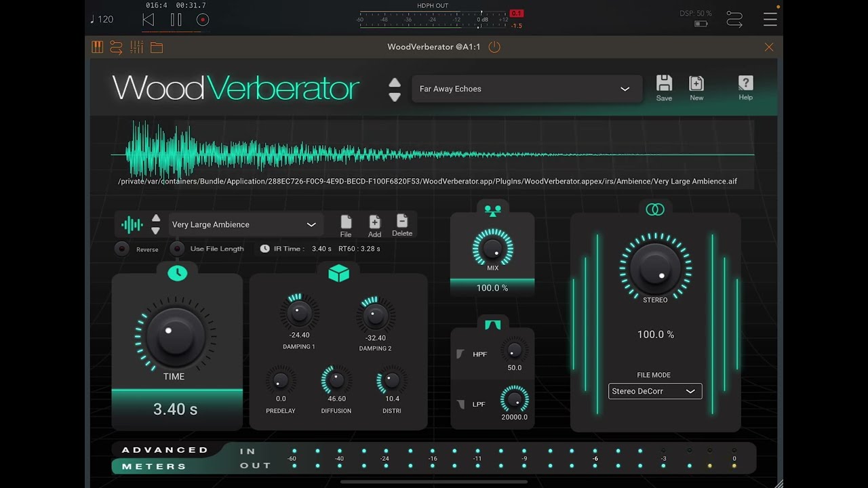This screenshot has height=488, width=868.
Task: Rewind to start in transport
Action: (x=149, y=20)
